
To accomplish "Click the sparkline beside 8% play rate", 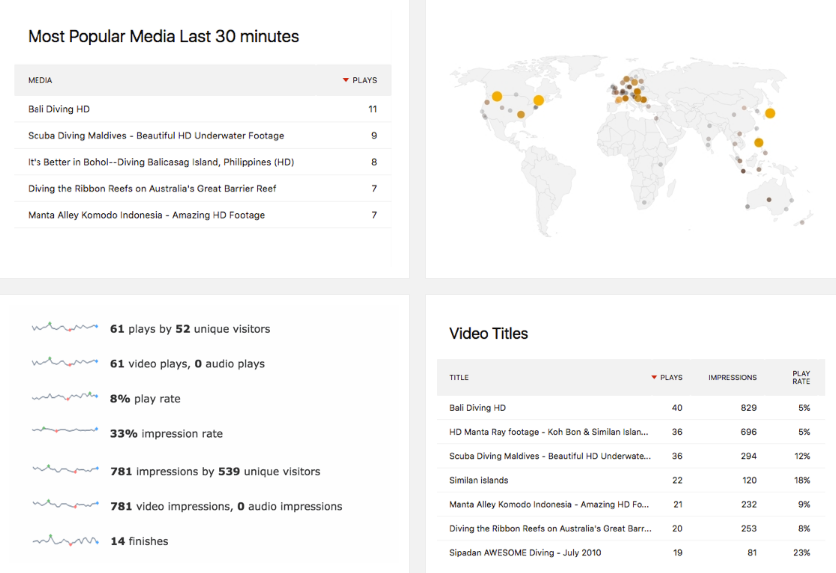I will [x=64, y=398].
